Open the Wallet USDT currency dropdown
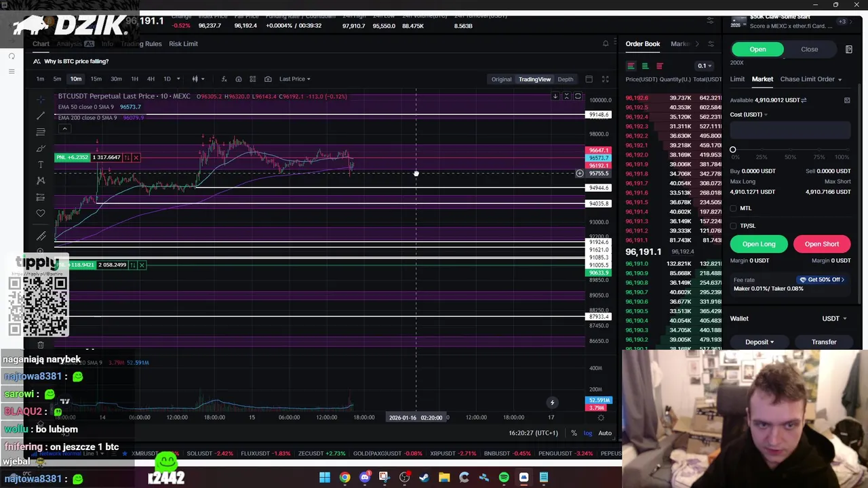 coord(834,319)
